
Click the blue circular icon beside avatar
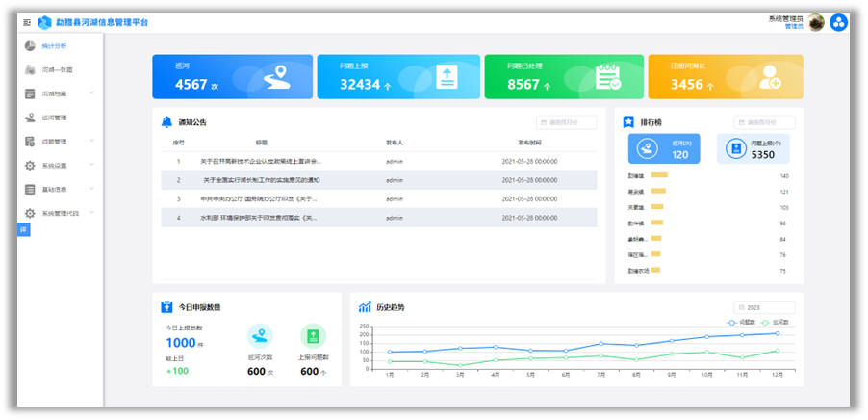[838, 23]
